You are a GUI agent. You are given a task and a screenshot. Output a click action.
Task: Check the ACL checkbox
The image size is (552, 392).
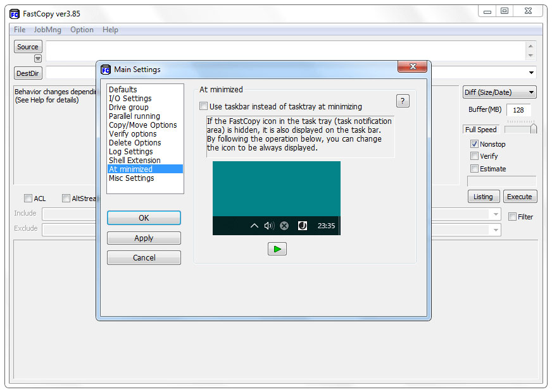tap(28, 199)
